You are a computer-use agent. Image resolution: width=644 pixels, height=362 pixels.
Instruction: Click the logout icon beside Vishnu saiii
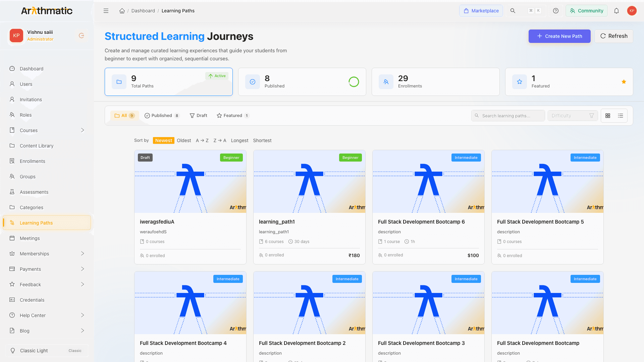[81, 36]
